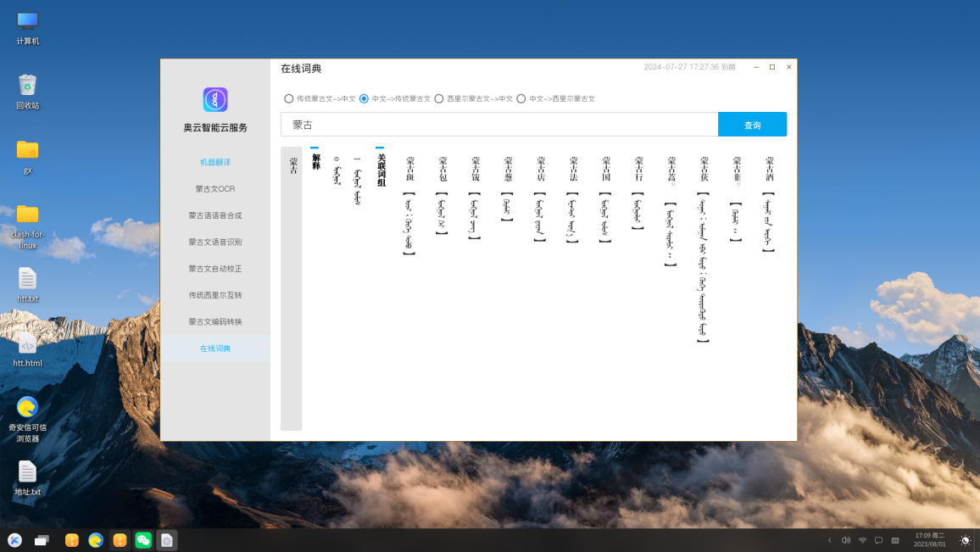The image size is (980, 552).
Task: Open 蒙古文OCR sidebar item
Action: [x=215, y=189]
